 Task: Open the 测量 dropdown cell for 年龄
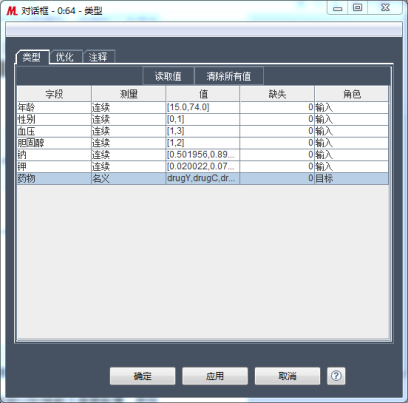tap(128, 107)
